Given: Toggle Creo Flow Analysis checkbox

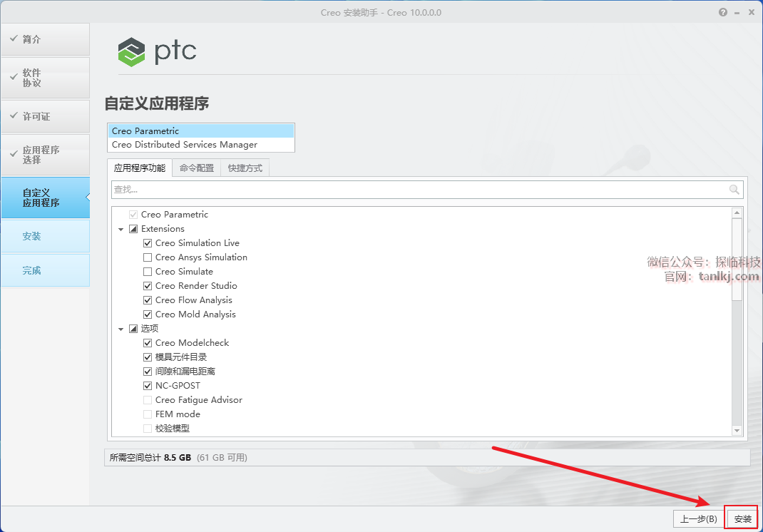Looking at the screenshot, I should coord(148,300).
